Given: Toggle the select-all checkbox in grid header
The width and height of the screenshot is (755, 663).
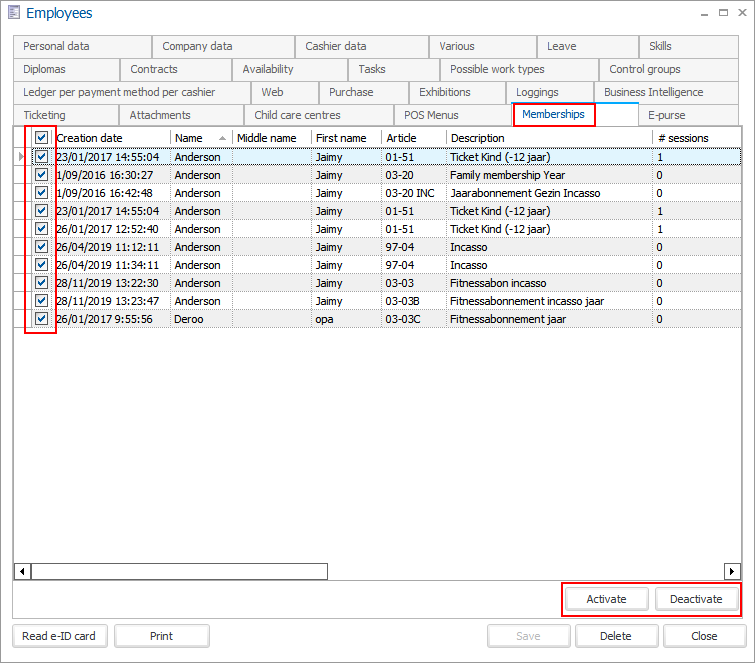Looking at the screenshot, I should [x=41, y=138].
